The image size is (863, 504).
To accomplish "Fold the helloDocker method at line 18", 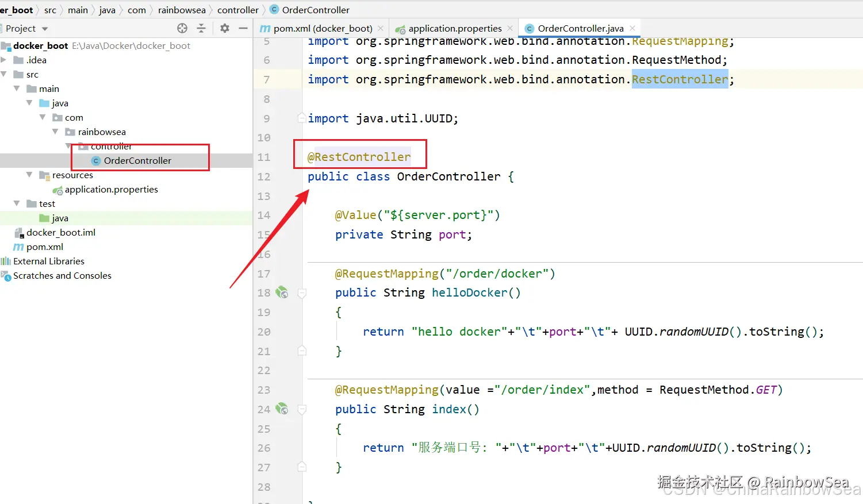I will pos(302,293).
